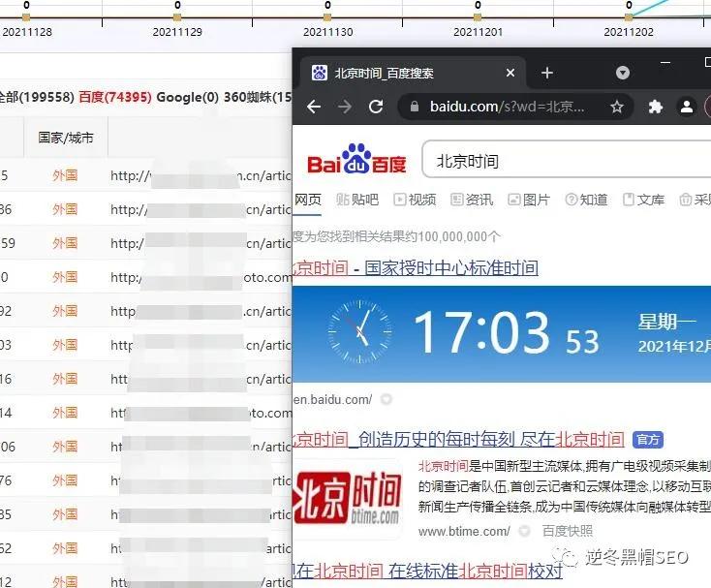Select the 网页 search tab
711x588 pixels.
coord(308,200)
